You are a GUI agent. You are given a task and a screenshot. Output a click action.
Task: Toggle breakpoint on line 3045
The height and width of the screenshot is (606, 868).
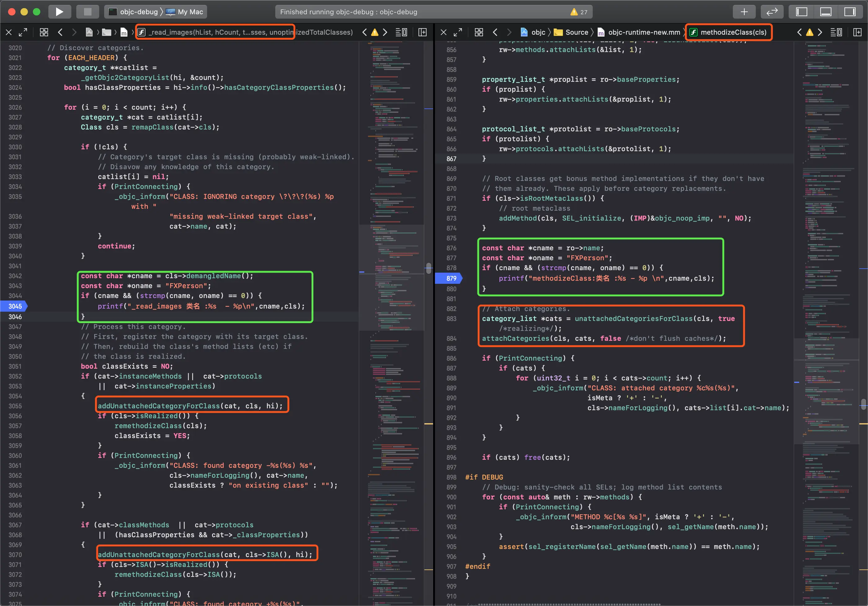(14, 306)
